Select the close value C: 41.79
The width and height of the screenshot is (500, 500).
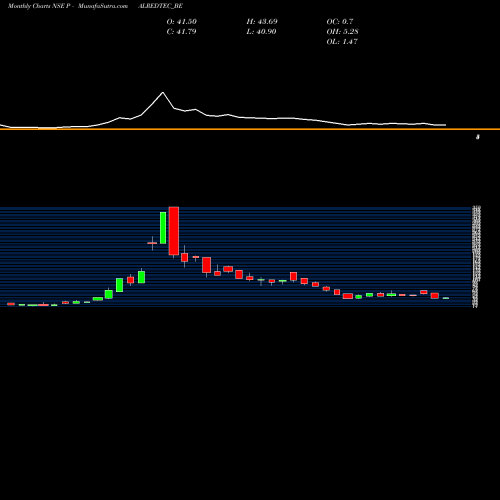[181, 32]
